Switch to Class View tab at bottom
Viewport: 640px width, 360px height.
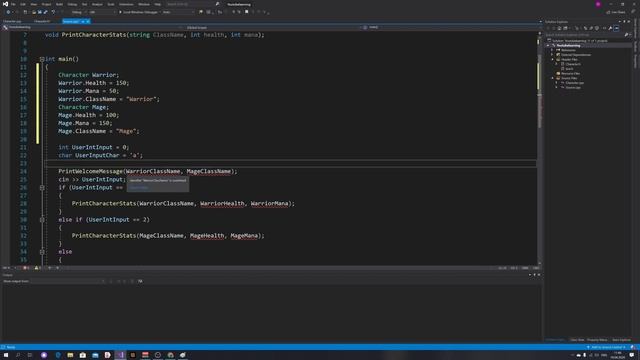(577, 340)
